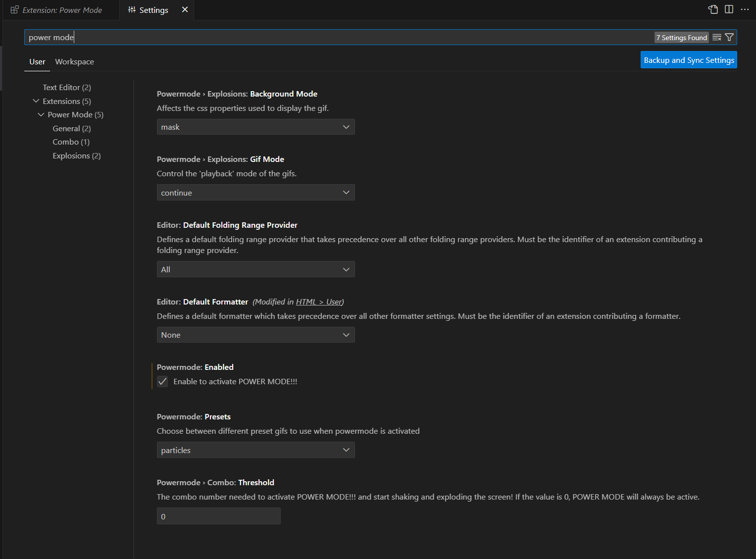
Task: Clear the settings search input
Action: pos(716,38)
